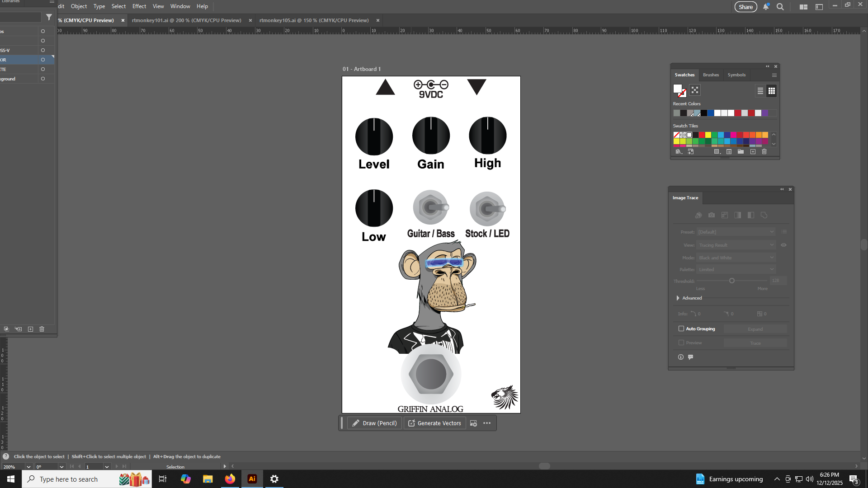The height and width of the screenshot is (488, 868).
Task: Click the Generate Vectors button
Action: pyautogui.click(x=434, y=423)
